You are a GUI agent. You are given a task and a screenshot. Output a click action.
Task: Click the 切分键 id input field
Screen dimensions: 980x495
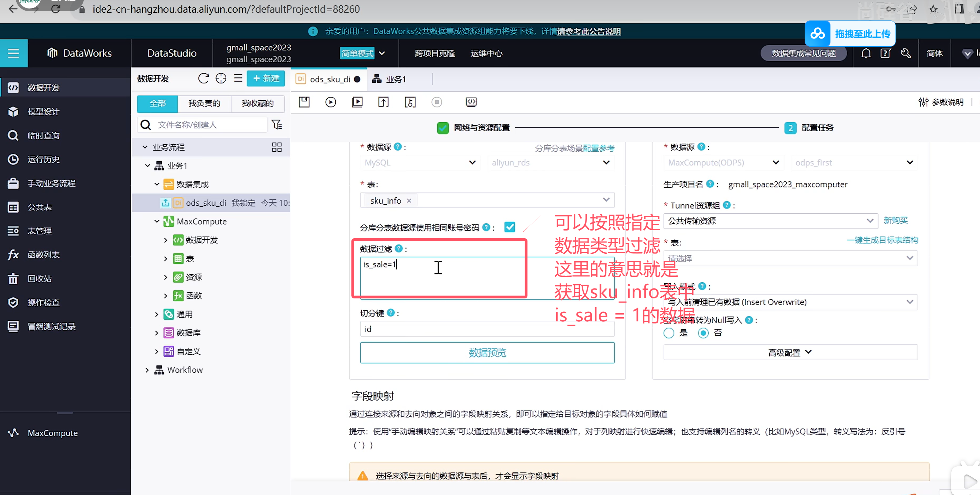(487, 329)
